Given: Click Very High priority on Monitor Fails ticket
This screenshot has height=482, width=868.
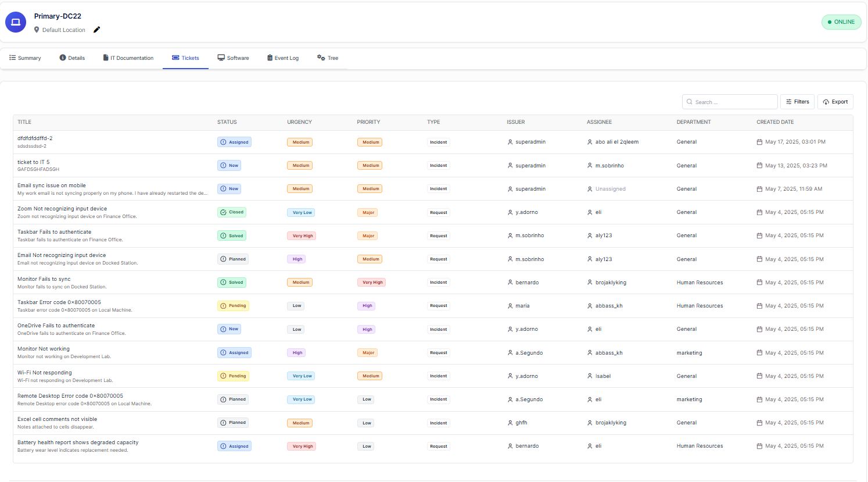Looking at the screenshot, I should 371,283.
